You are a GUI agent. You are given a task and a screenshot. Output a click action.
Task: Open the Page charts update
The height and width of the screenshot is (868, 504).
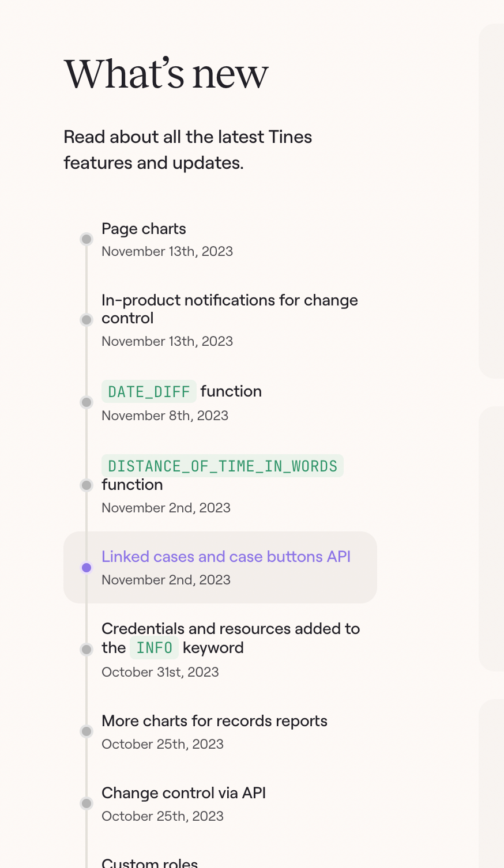(x=144, y=229)
